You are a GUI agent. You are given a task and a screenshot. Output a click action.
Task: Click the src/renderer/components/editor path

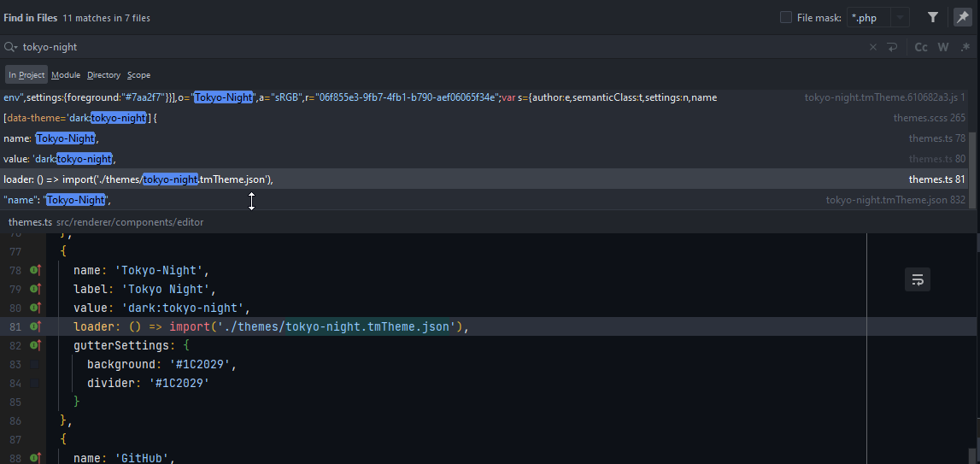[x=130, y=222]
